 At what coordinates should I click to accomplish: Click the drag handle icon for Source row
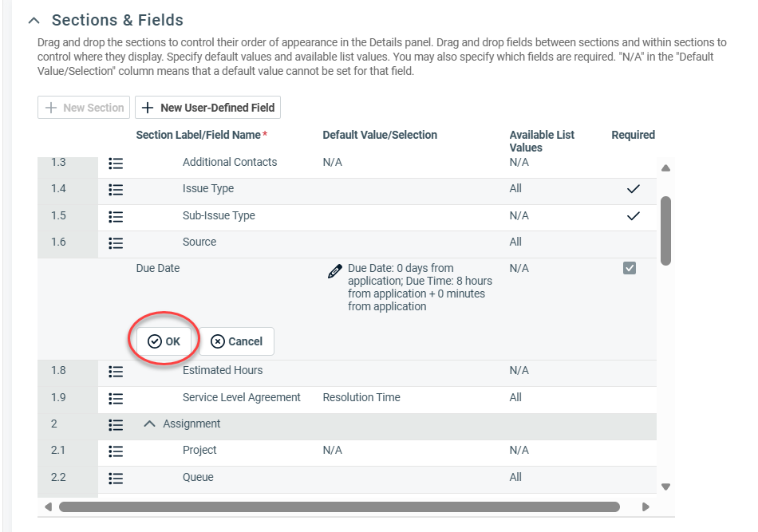click(x=116, y=242)
